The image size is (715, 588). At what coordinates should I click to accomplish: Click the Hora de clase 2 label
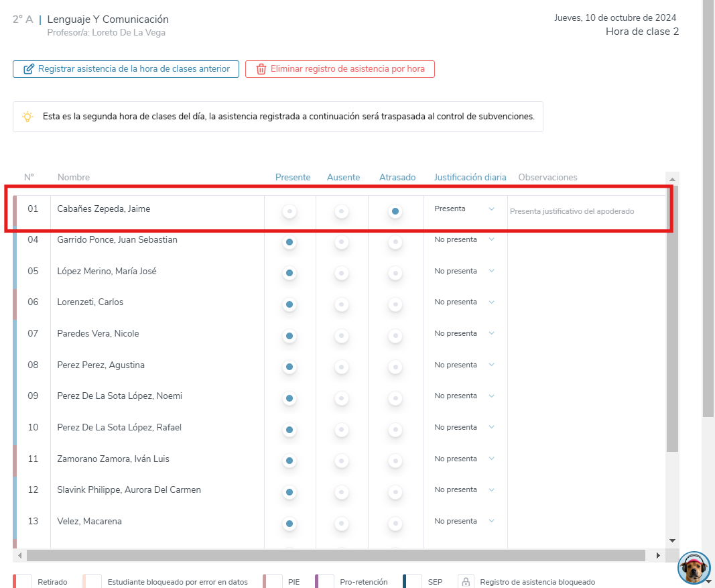pos(642,32)
